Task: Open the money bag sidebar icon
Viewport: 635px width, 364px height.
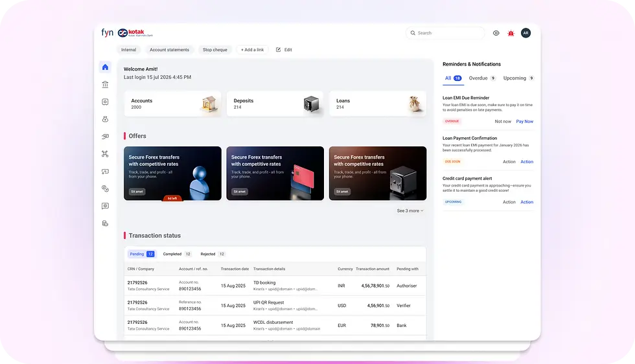Action: click(105, 119)
